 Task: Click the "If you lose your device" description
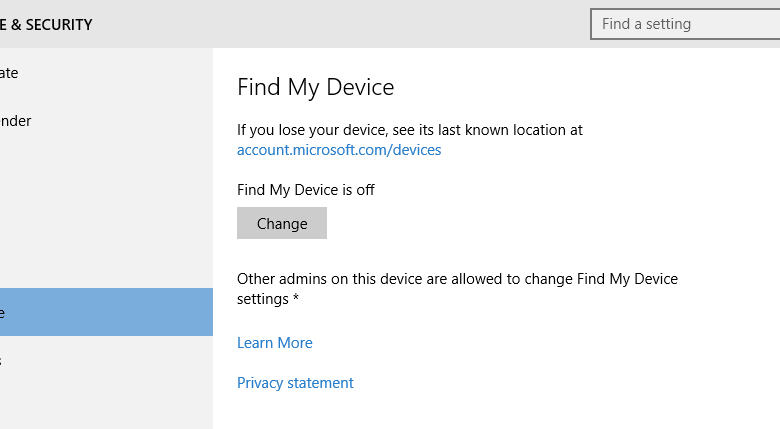(x=410, y=130)
